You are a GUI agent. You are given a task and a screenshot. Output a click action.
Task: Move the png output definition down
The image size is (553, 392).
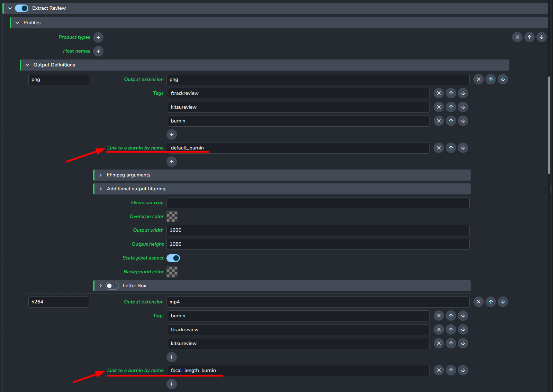coord(503,79)
